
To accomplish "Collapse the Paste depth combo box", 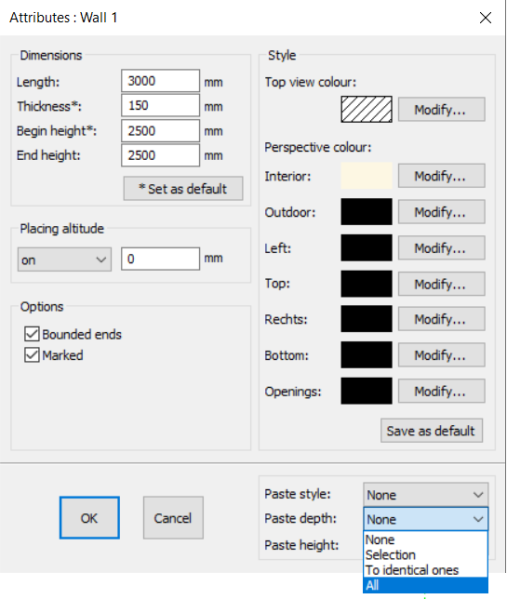I will tap(426, 519).
